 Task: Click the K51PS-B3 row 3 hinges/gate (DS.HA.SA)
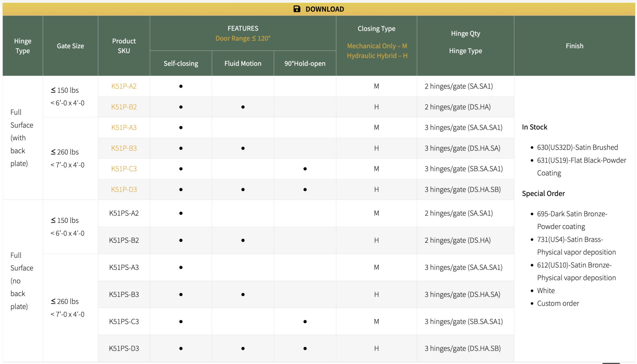(462, 294)
